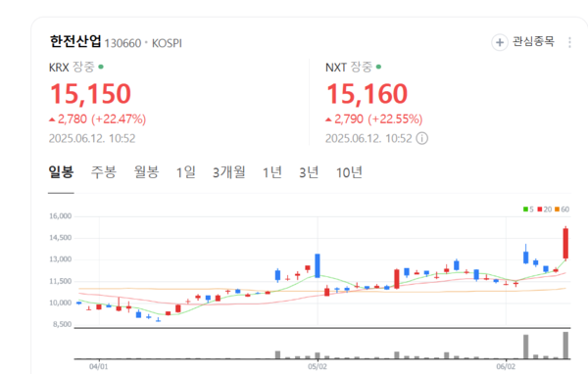Image resolution: width=588 pixels, height=374 pixels.
Task: Select the 10년 chart period tab
Action: pyautogui.click(x=349, y=172)
